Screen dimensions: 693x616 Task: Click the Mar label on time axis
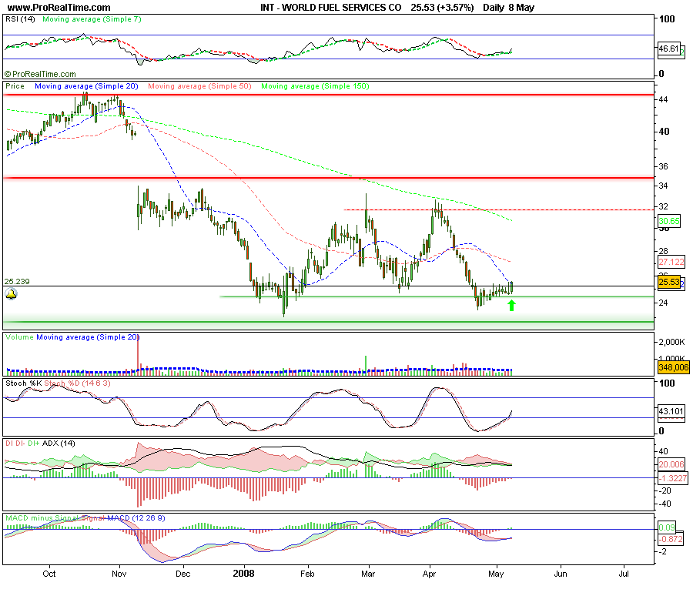(x=368, y=574)
